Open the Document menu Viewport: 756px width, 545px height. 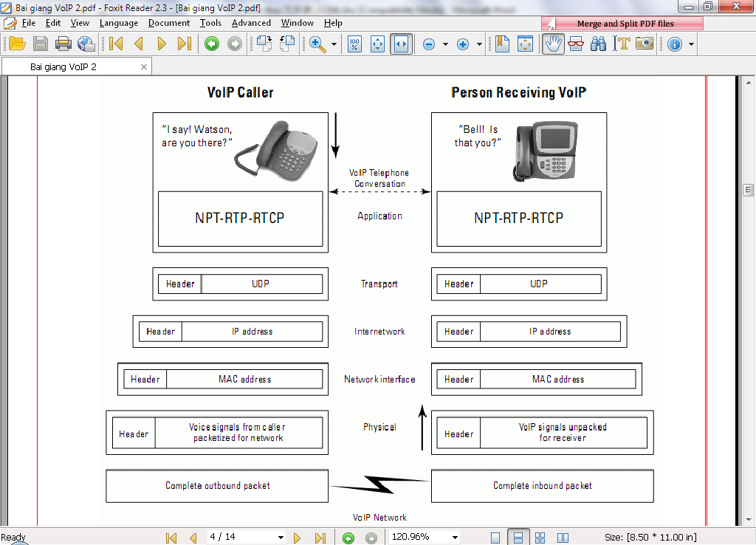tap(168, 23)
